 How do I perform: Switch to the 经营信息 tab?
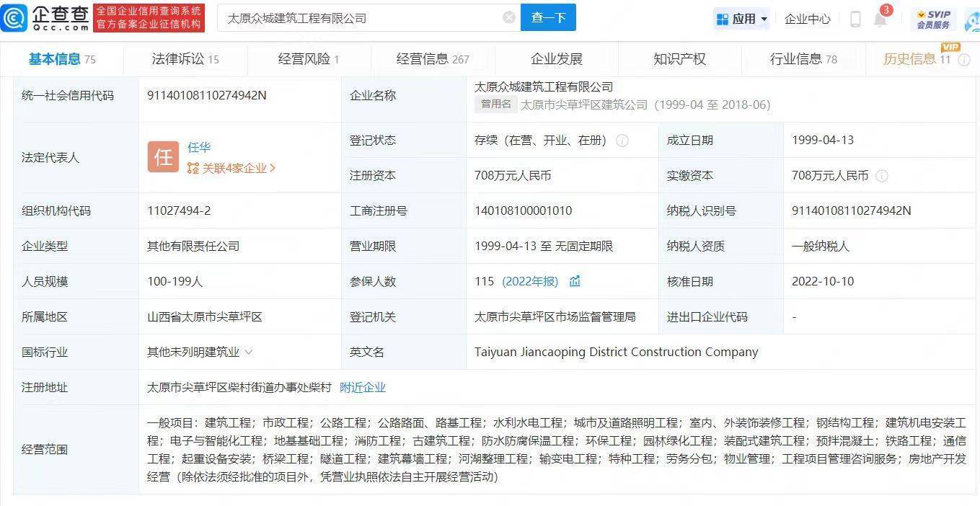(x=433, y=59)
